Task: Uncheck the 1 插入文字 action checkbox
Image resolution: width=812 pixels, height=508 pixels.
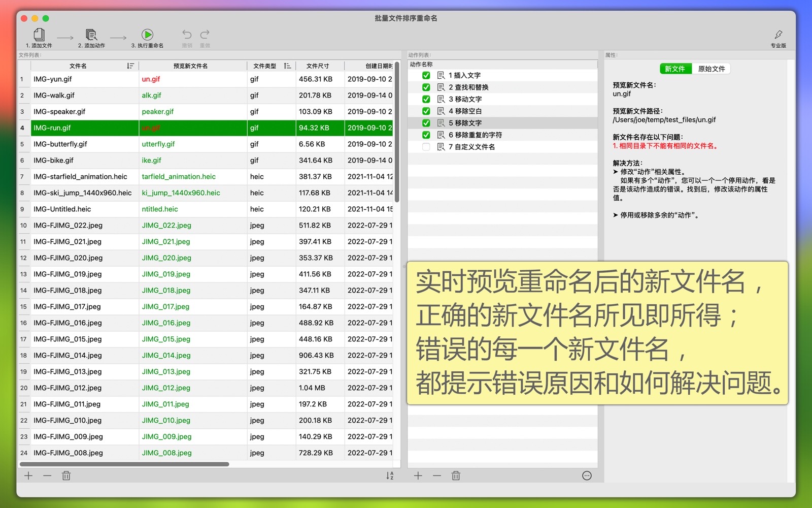Action: [426, 75]
